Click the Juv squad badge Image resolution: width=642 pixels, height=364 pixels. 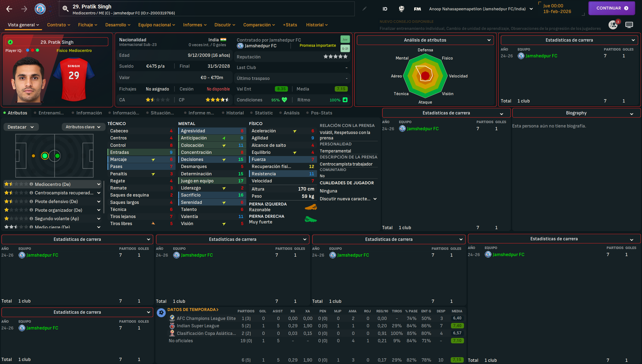coord(345,39)
